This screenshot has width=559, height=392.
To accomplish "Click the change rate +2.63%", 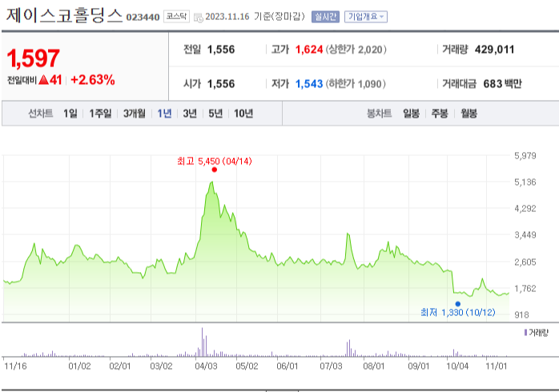I will click(93, 80).
